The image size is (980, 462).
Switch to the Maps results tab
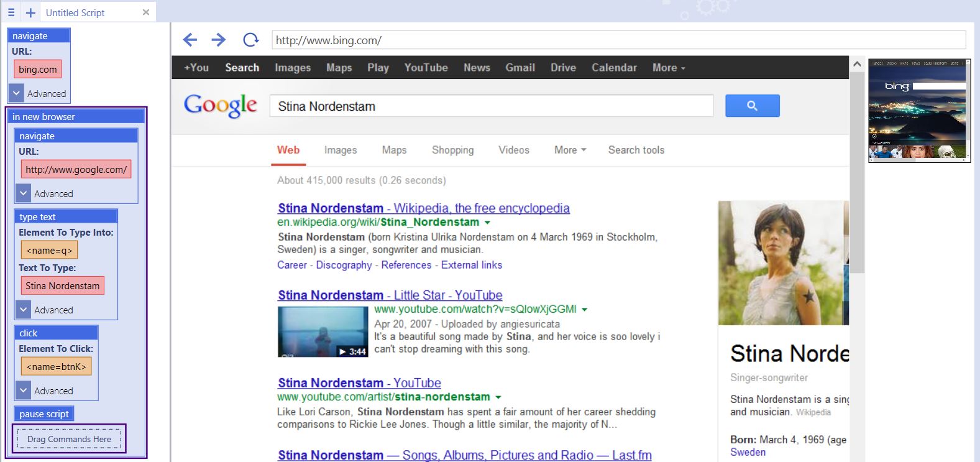394,150
